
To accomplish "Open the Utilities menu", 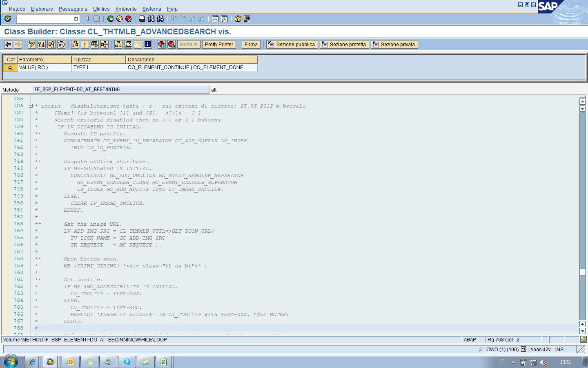I will [x=101, y=9].
